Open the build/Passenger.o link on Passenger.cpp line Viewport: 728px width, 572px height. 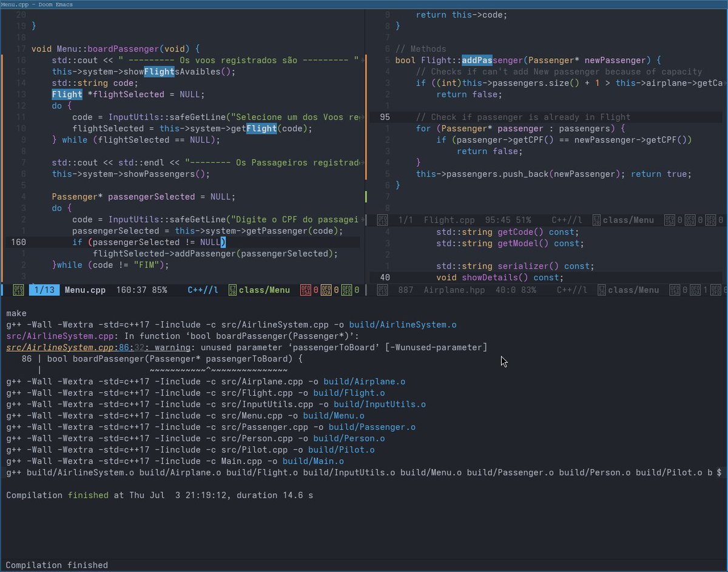point(372,427)
